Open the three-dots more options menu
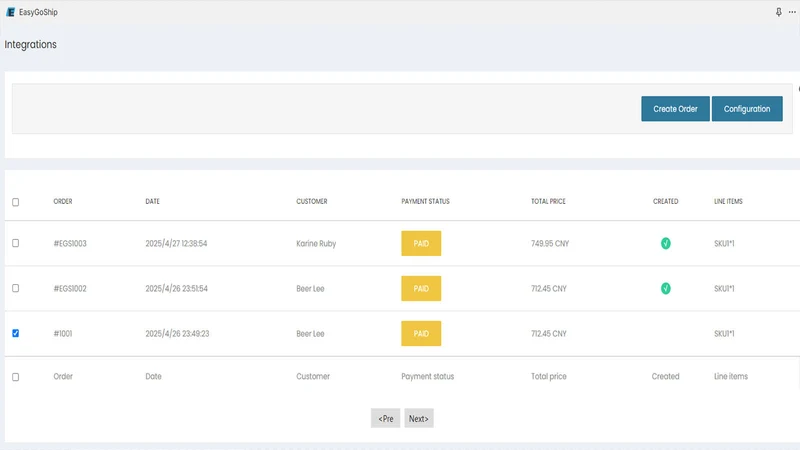Image resolution: width=800 pixels, height=450 pixels. tap(792, 12)
